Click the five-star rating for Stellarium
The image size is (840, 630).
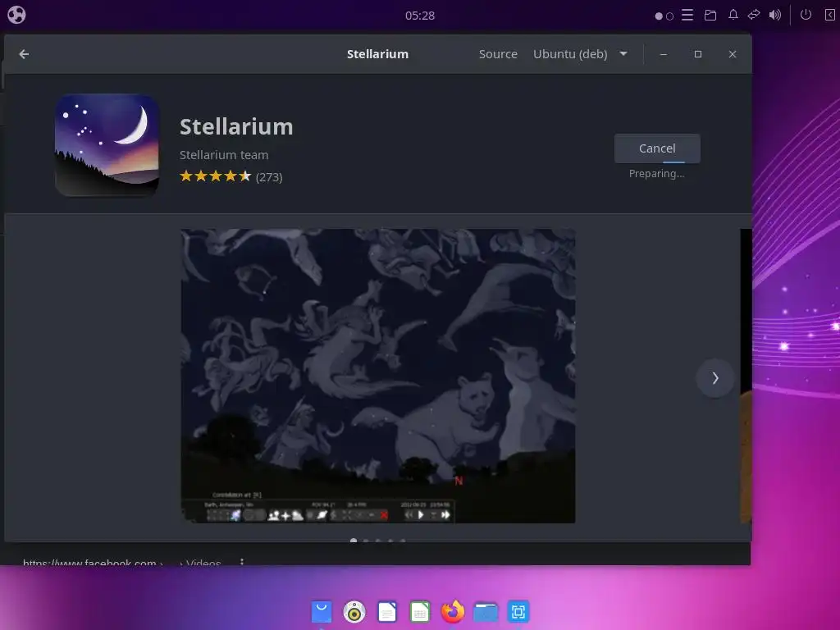pyautogui.click(x=216, y=176)
